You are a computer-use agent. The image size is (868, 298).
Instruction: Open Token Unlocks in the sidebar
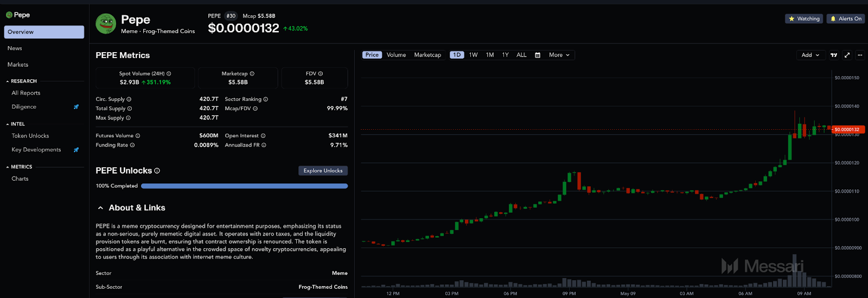click(30, 136)
